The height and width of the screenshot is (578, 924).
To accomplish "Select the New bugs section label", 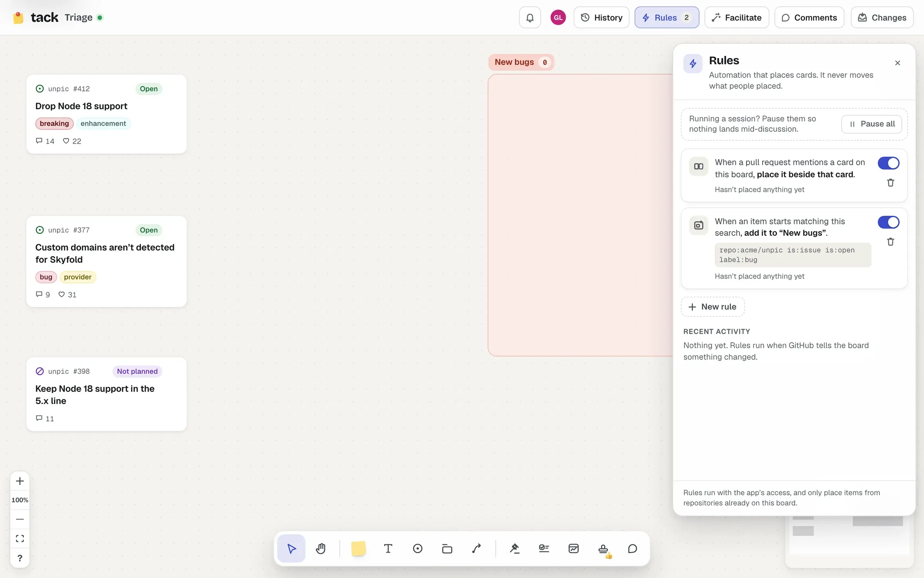I will [x=521, y=62].
